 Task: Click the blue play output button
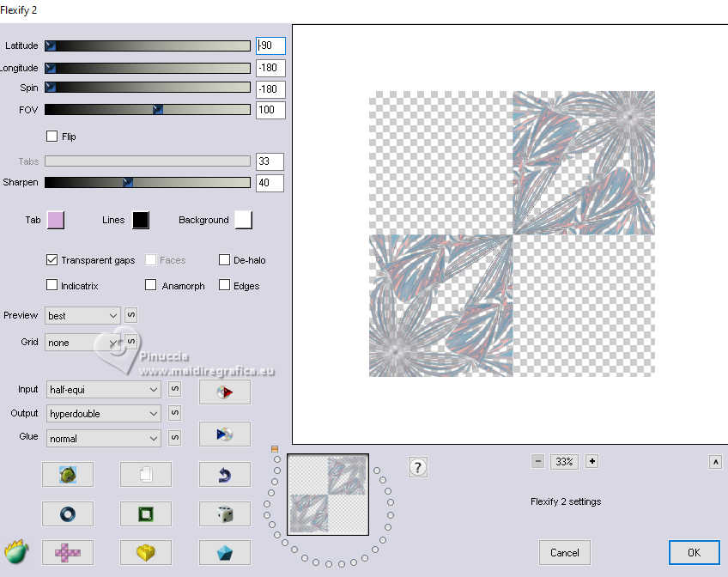click(225, 434)
